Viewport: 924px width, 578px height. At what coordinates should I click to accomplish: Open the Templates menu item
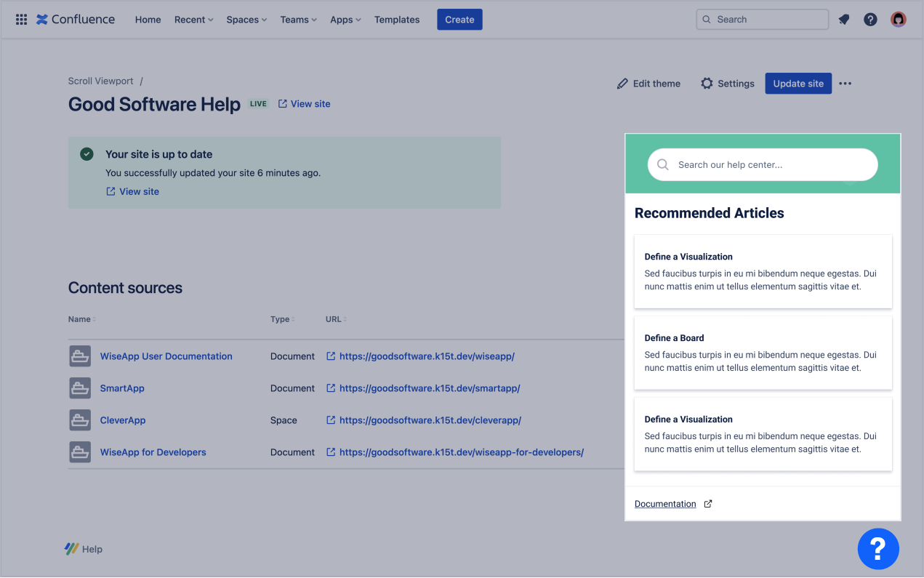tap(397, 20)
